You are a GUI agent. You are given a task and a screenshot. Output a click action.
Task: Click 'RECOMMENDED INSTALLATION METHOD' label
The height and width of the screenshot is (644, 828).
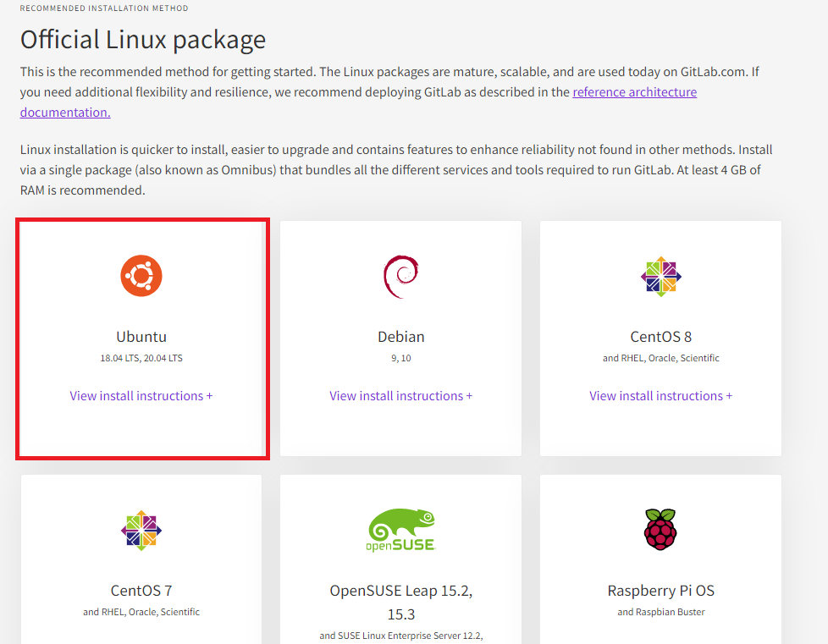click(104, 8)
